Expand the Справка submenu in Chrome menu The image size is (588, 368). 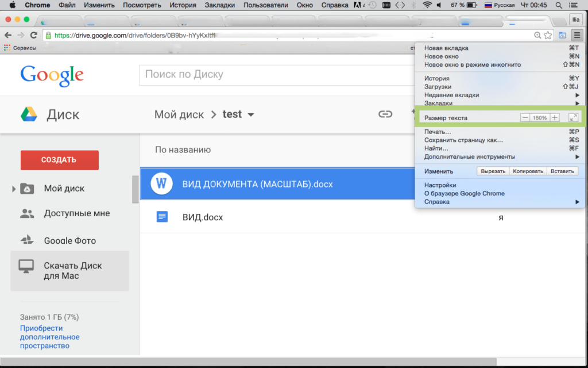click(x=578, y=202)
